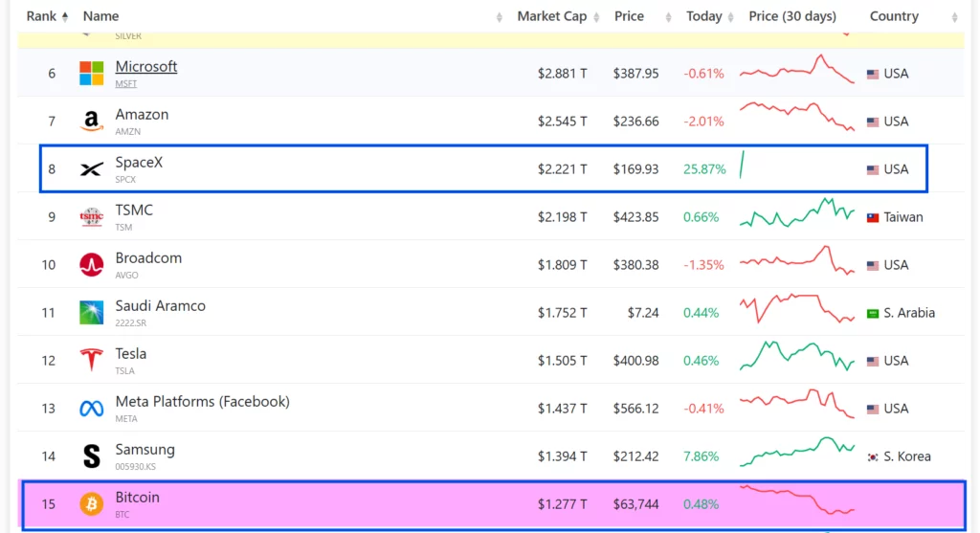
Task: View TSMC 30-day price chart
Action: pyautogui.click(x=797, y=213)
